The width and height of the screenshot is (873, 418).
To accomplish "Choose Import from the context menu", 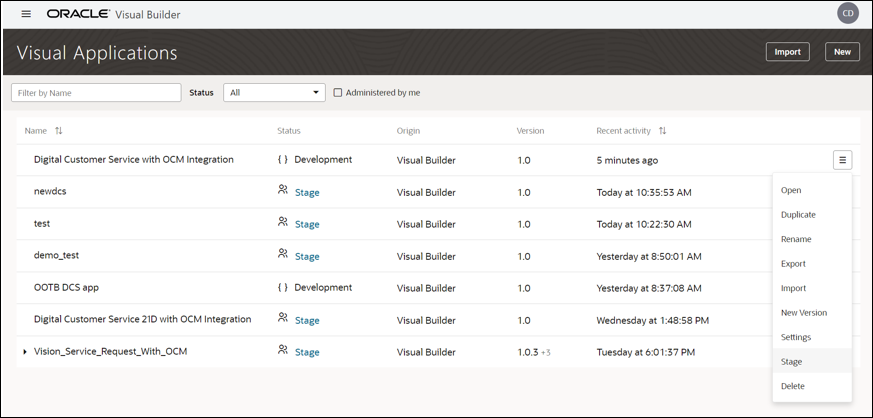I will click(x=812, y=288).
